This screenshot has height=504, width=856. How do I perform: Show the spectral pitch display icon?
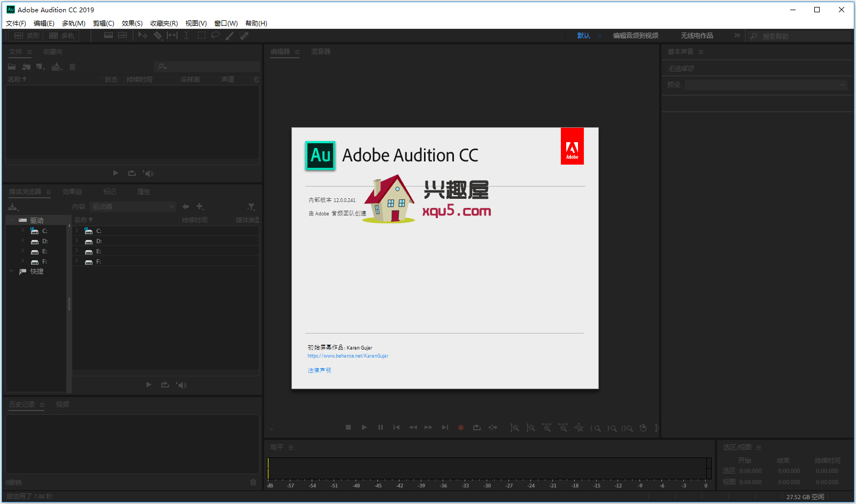pos(122,35)
